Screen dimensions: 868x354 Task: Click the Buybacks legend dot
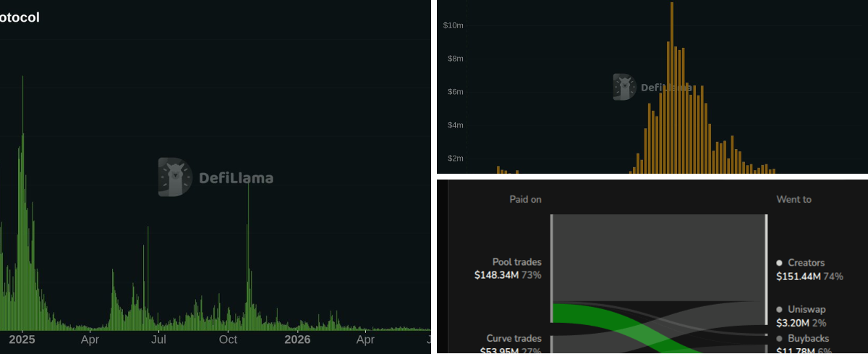click(779, 339)
